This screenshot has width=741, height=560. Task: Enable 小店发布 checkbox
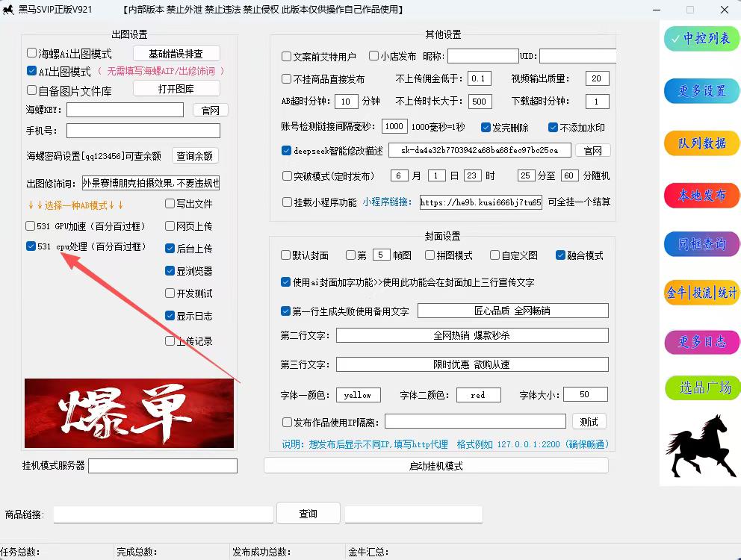click(x=373, y=56)
